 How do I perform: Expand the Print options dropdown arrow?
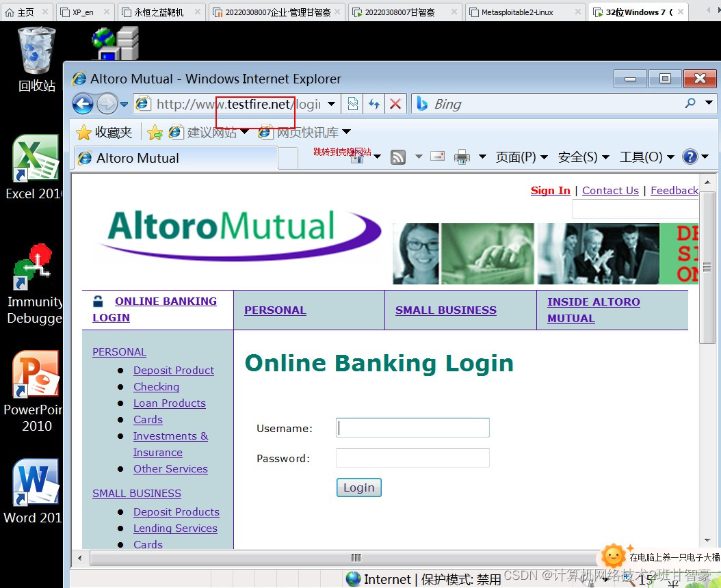click(482, 157)
